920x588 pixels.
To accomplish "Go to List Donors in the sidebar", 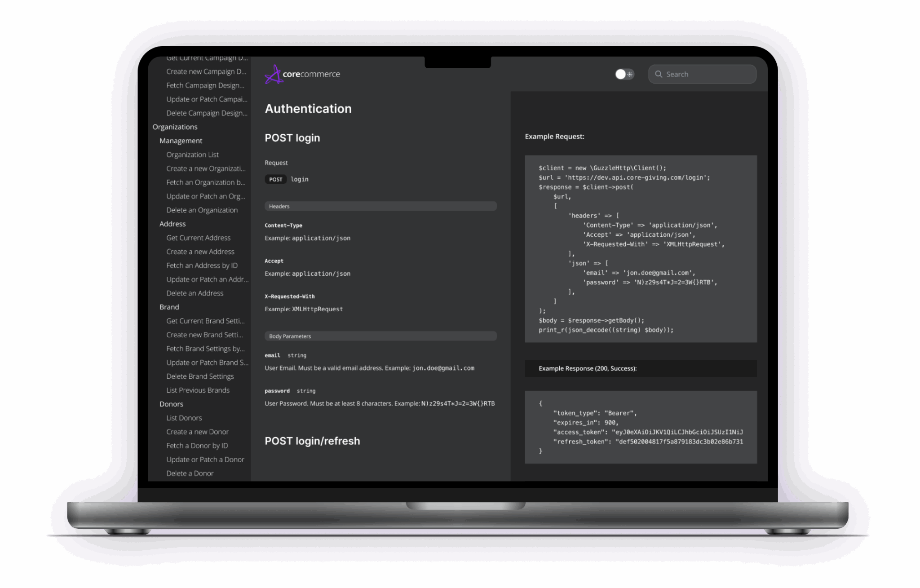I will click(x=184, y=418).
